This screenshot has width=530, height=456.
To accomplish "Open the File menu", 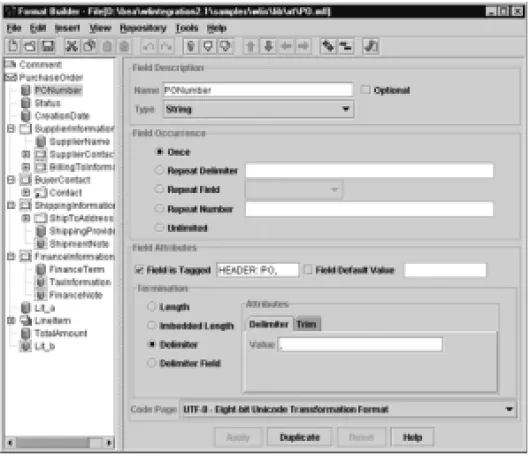I will pyautogui.click(x=14, y=28).
